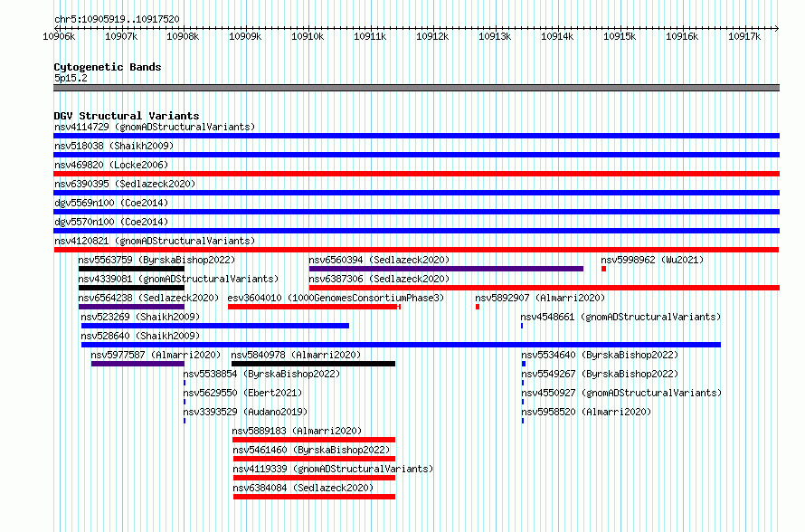
Task: Select esv3604010 (1000GenomesConsortiumPhase3) label
Action: tap(336, 298)
